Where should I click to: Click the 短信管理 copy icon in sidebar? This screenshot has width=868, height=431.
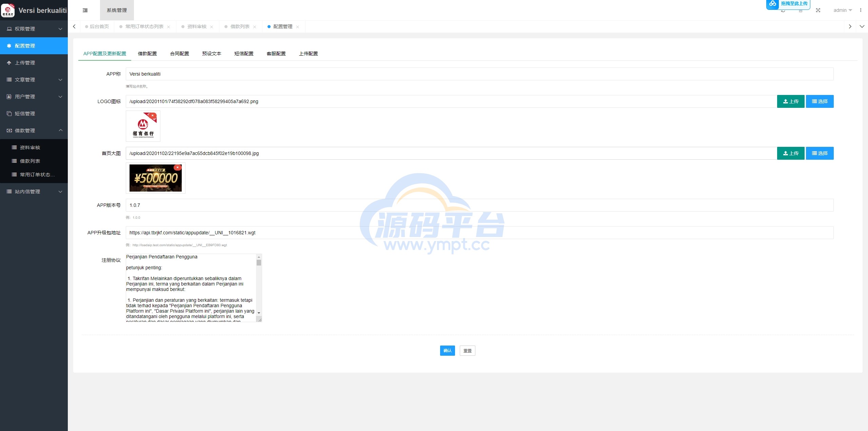9,114
